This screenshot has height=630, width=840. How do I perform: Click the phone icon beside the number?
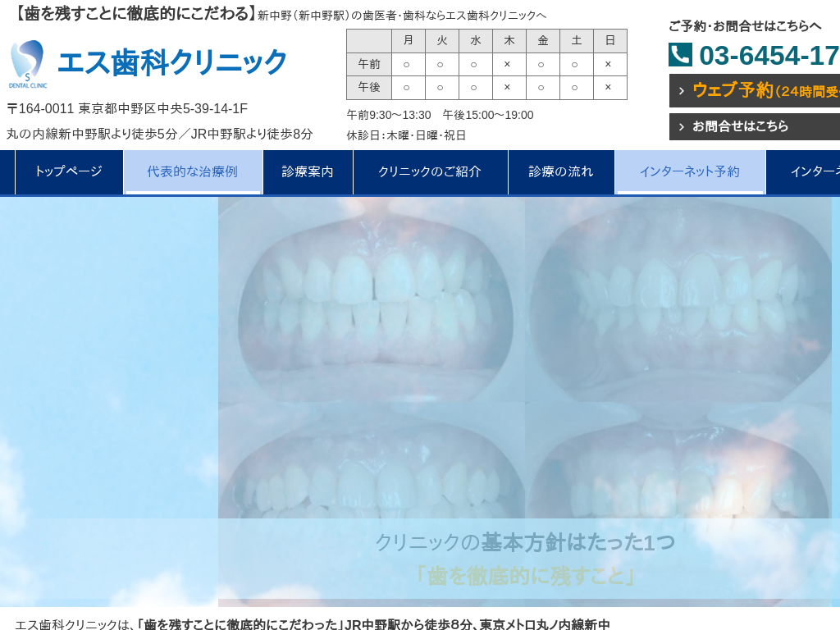click(x=680, y=55)
